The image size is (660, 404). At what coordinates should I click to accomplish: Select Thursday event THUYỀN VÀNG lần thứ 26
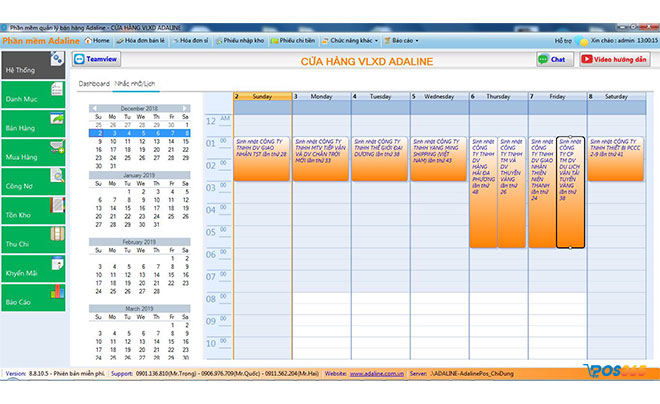(x=511, y=192)
